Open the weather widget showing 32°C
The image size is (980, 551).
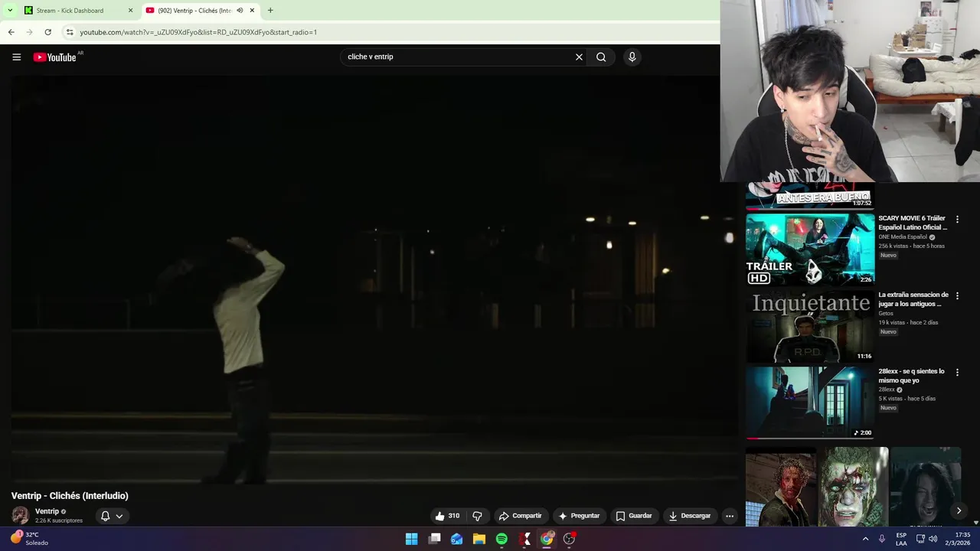[x=29, y=539]
